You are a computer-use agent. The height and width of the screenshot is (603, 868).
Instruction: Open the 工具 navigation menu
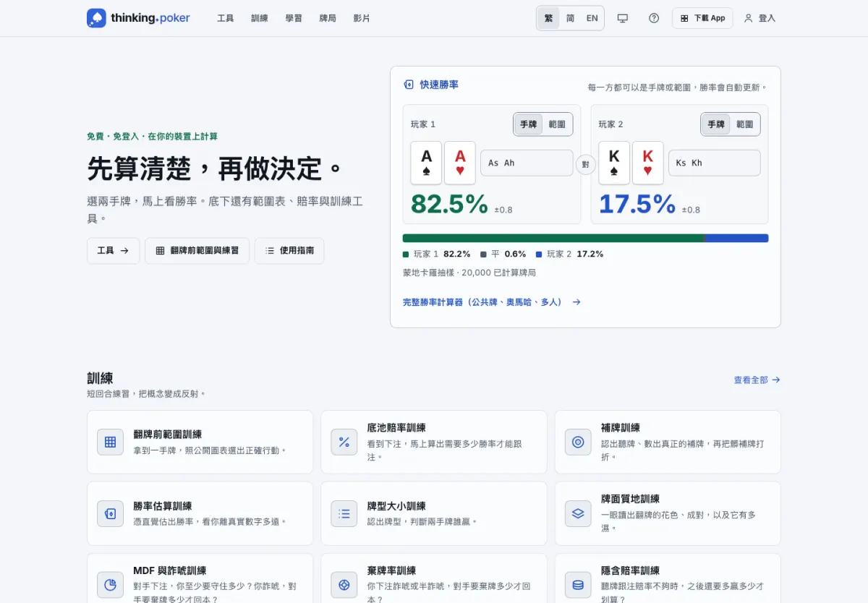[x=226, y=18]
